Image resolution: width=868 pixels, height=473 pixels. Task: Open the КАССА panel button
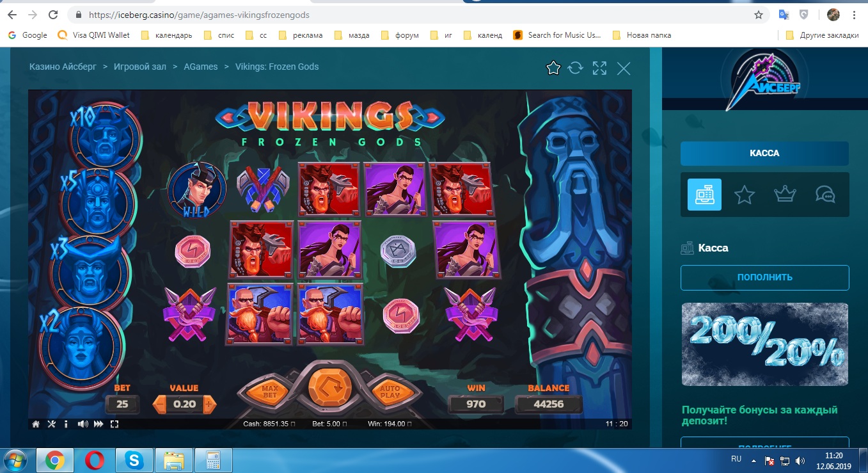pyautogui.click(x=764, y=154)
